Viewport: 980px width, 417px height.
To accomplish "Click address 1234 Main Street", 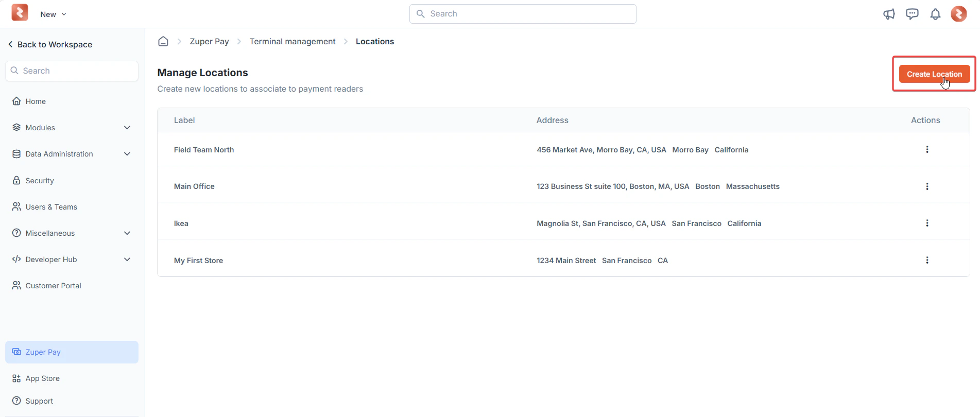I will (x=566, y=260).
